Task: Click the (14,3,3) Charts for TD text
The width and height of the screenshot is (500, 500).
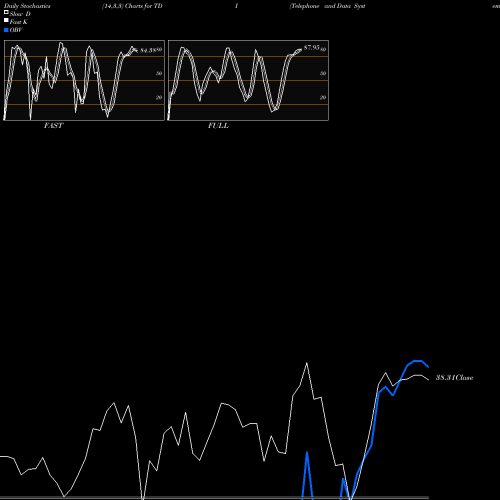Action: pos(132,6)
